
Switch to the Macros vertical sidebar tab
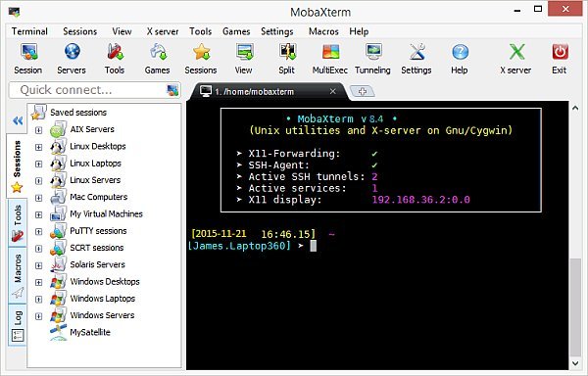click(18, 275)
